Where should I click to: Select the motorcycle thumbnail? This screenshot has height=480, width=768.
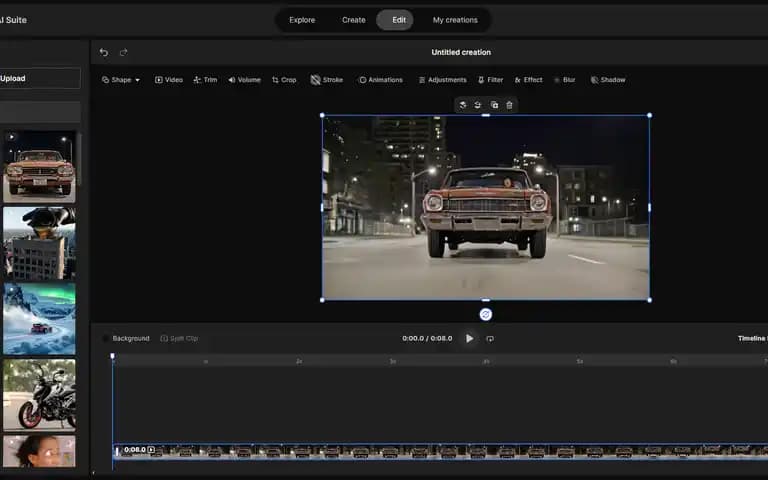[39, 395]
